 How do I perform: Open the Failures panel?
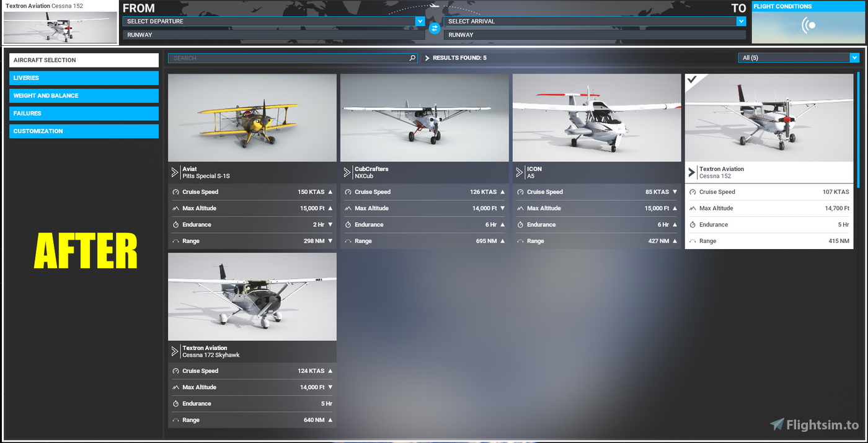coord(84,113)
